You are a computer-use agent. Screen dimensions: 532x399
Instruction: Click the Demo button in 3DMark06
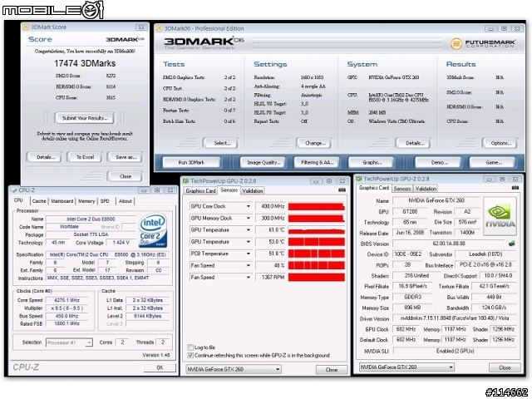pos(440,163)
